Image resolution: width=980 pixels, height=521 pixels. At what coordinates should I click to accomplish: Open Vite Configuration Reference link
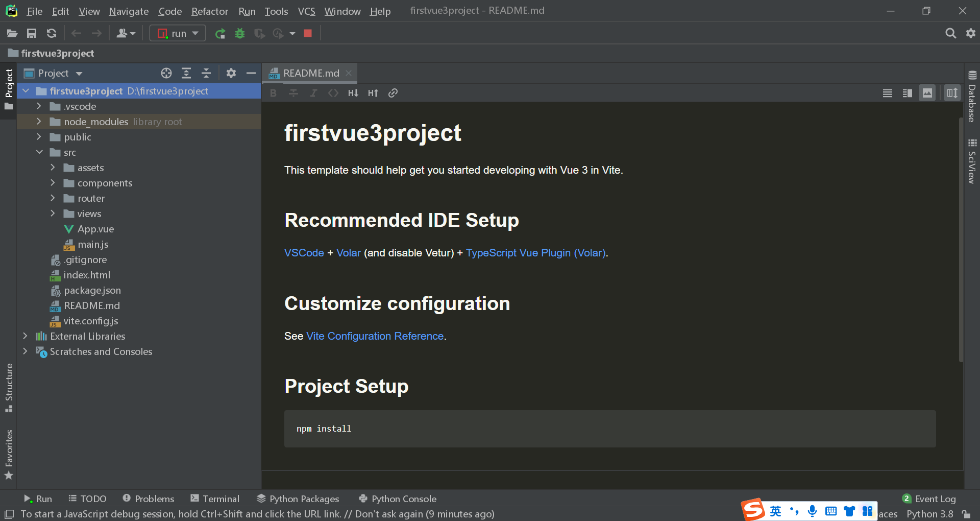(375, 336)
